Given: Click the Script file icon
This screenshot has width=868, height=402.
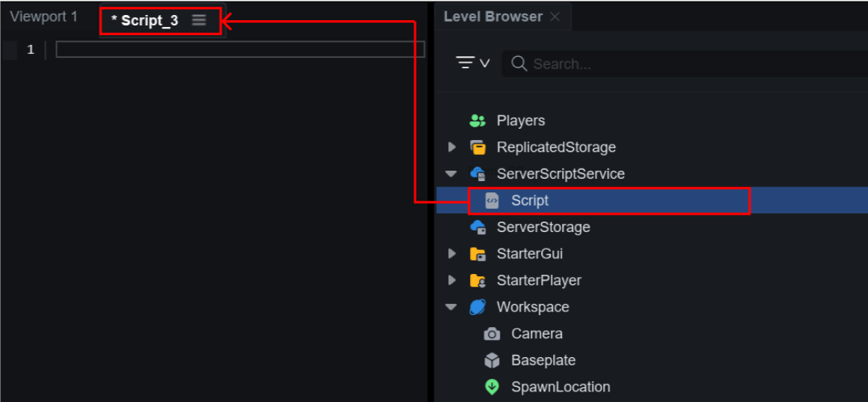Looking at the screenshot, I should (x=492, y=201).
